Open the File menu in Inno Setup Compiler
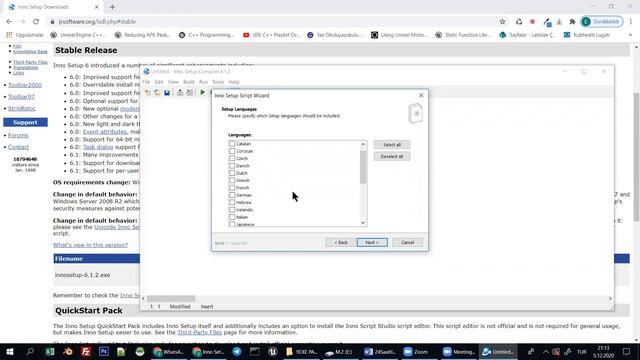 pos(146,82)
